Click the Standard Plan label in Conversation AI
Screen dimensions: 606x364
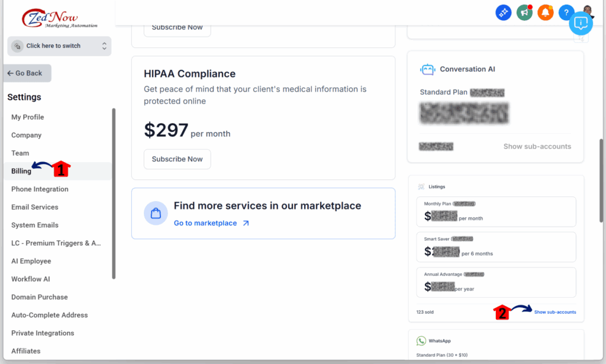point(444,92)
